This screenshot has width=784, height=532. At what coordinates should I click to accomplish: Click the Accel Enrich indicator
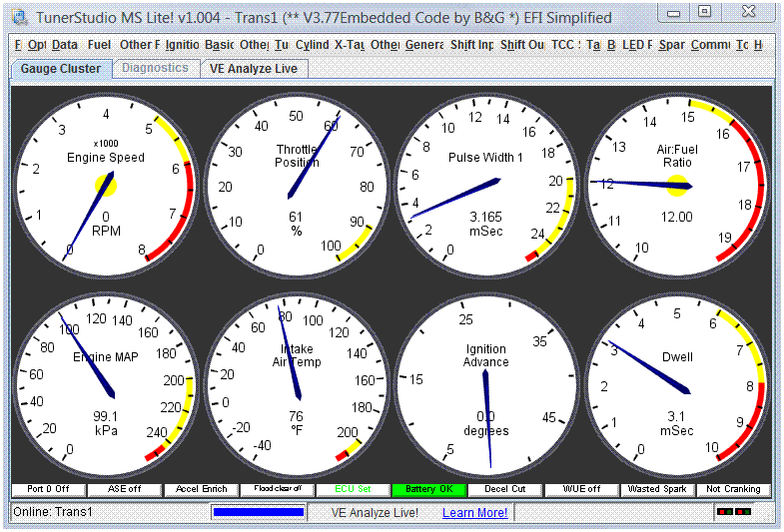coord(201,489)
